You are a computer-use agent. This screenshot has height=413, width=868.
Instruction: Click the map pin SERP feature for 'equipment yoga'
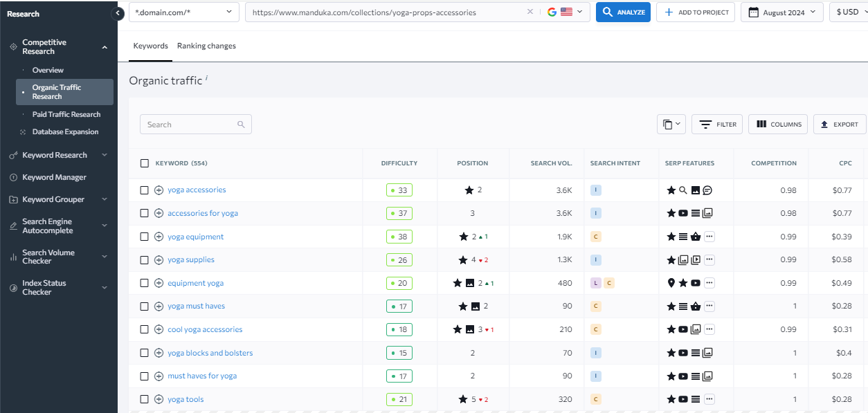[x=671, y=283]
